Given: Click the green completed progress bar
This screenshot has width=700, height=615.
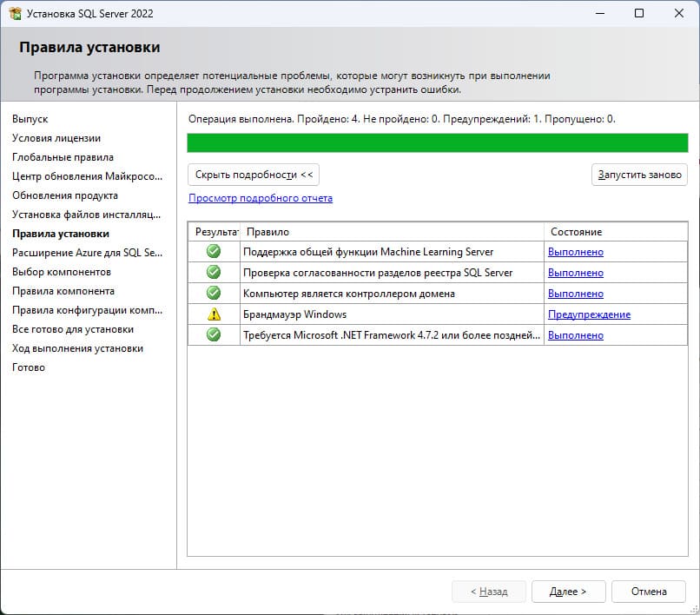Looking at the screenshot, I should click(x=438, y=143).
